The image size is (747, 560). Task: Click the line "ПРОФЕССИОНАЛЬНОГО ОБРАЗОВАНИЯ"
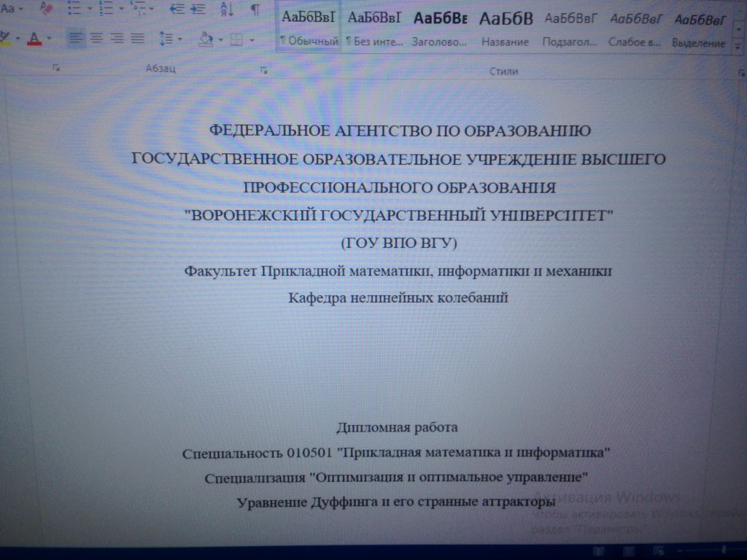point(399,187)
